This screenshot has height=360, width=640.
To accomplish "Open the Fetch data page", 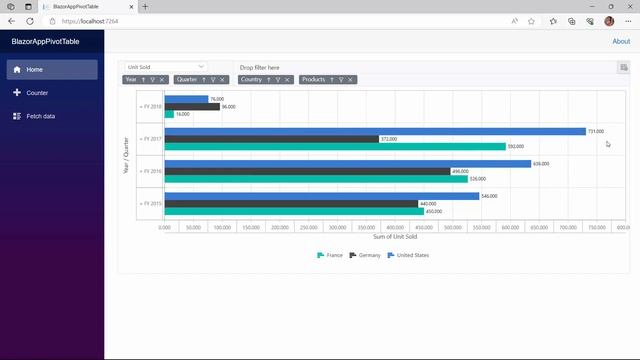I will coord(52,116).
